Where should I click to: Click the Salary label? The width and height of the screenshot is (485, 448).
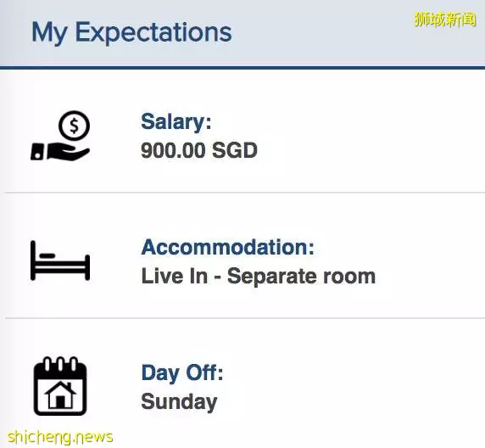click(x=176, y=121)
